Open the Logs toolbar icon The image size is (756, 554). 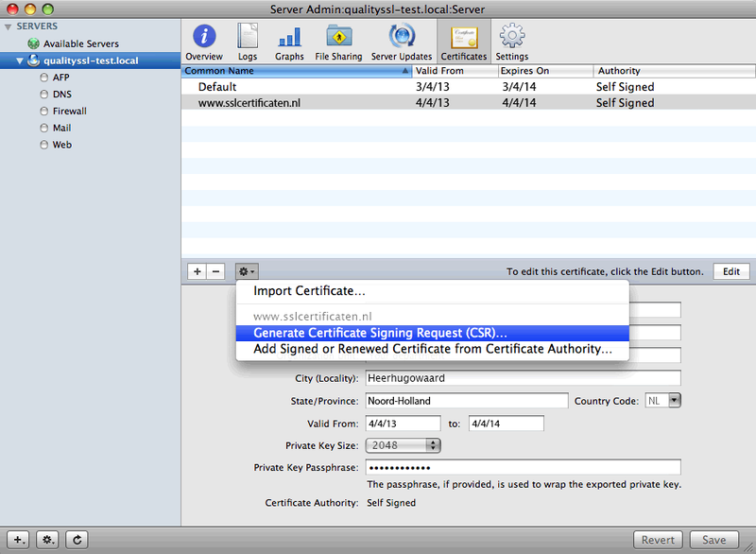click(248, 37)
